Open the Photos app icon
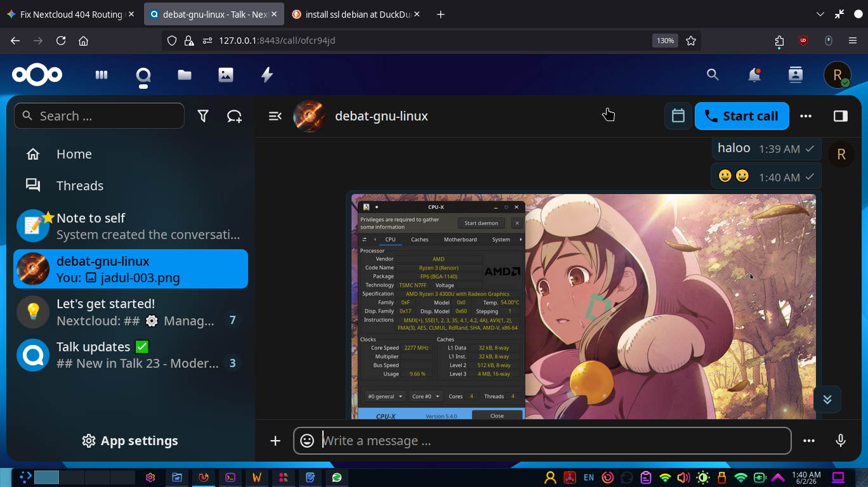The width and height of the screenshot is (868, 487). click(x=226, y=75)
